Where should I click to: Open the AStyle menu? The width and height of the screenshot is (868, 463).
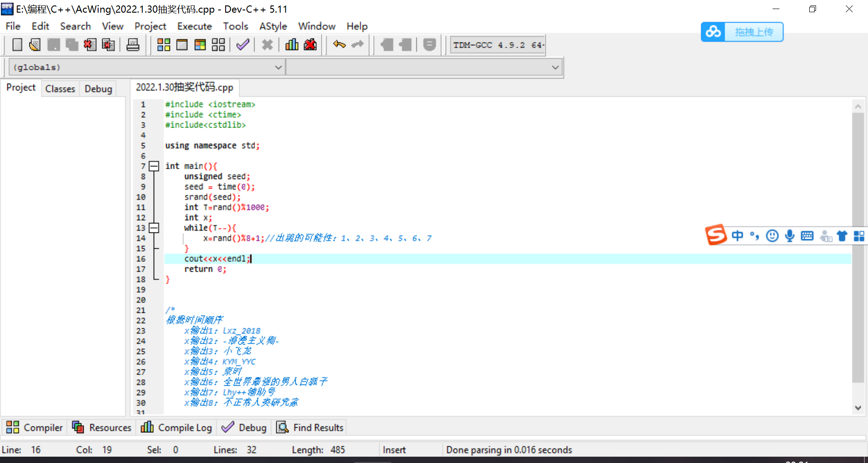(x=273, y=26)
